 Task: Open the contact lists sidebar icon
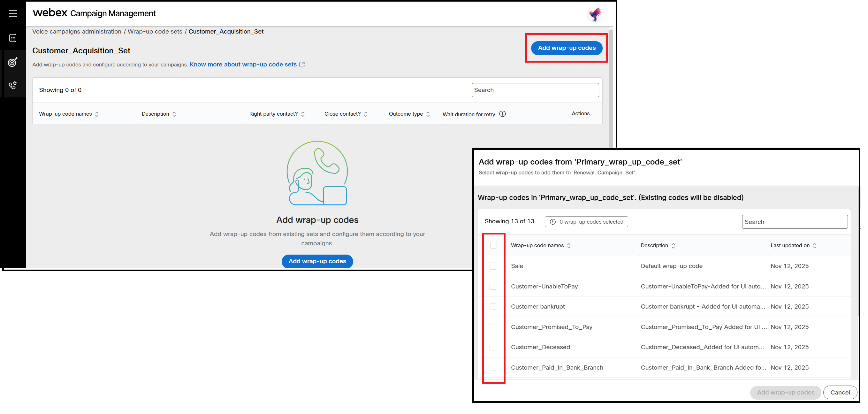tap(13, 38)
